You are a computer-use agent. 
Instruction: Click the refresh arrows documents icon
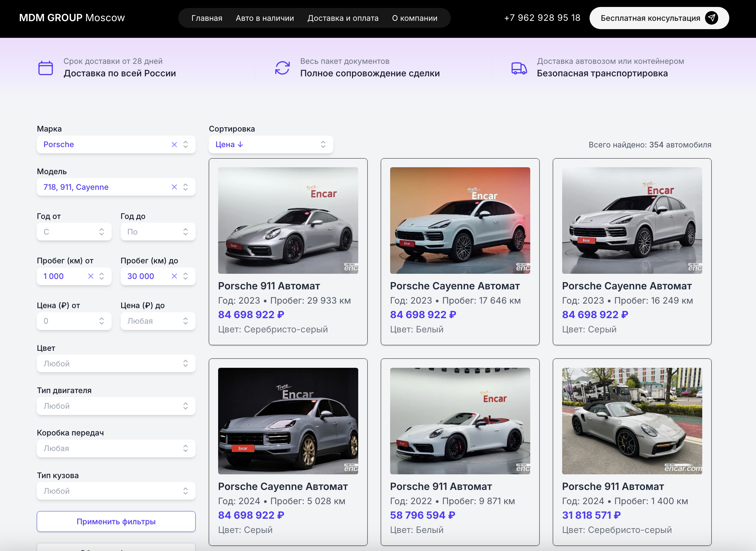[x=282, y=68]
